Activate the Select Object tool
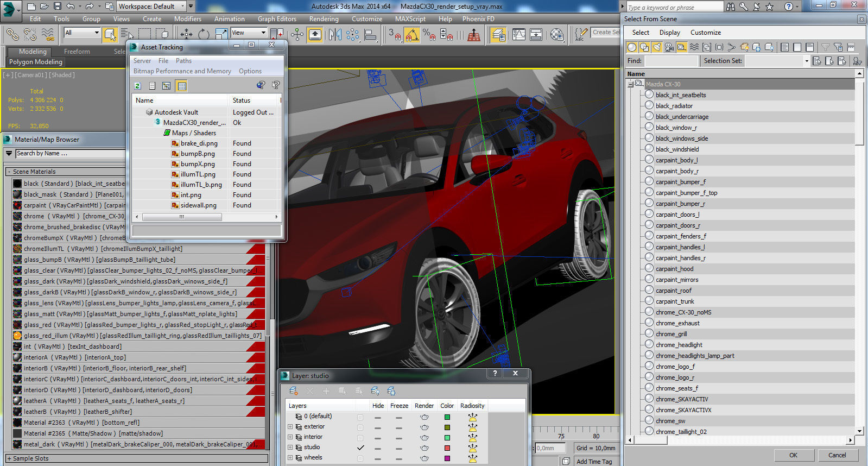 tap(110, 35)
